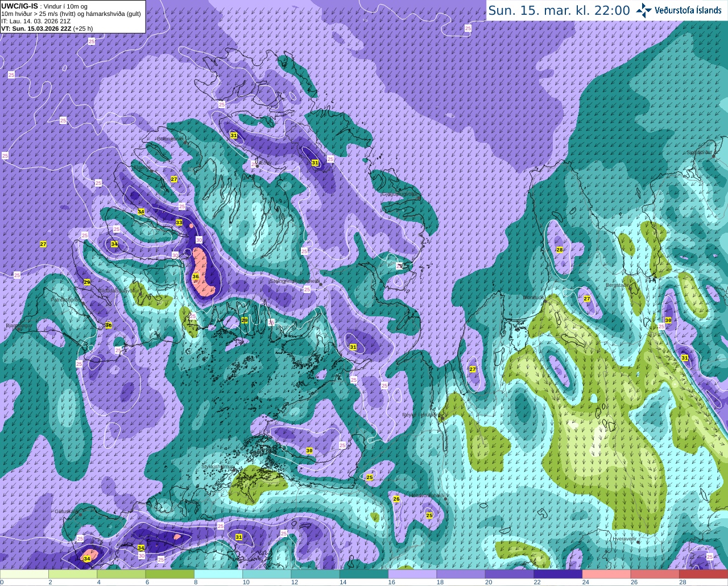Pick the lavender 16–18 legend swatch
The image size is (728, 586).
tap(413, 574)
